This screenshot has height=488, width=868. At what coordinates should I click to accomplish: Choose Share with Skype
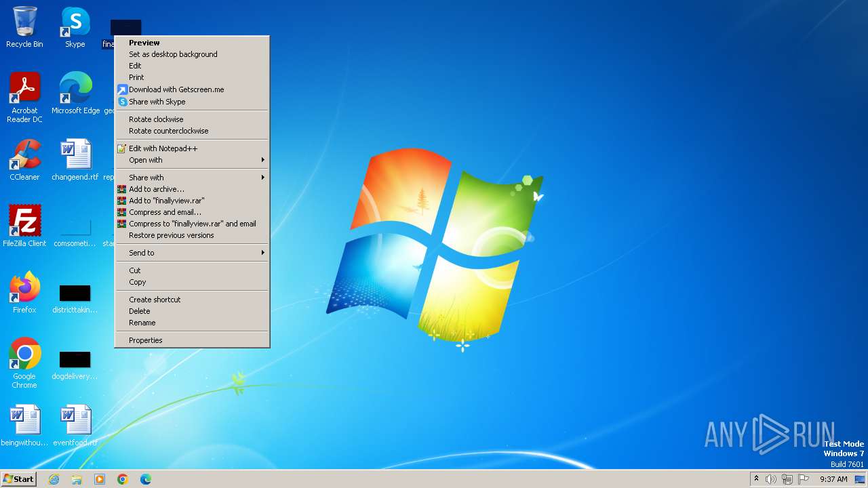[x=192, y=102]
